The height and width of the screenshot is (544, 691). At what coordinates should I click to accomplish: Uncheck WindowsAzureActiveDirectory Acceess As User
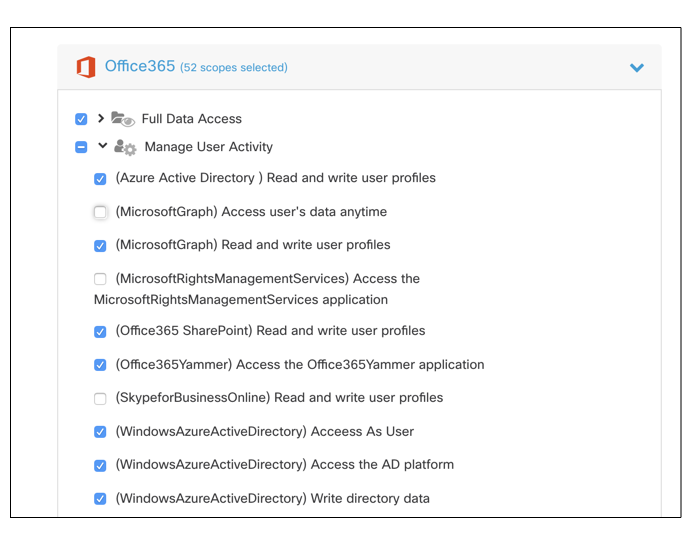pyautogui.click(x=100, y=432)
